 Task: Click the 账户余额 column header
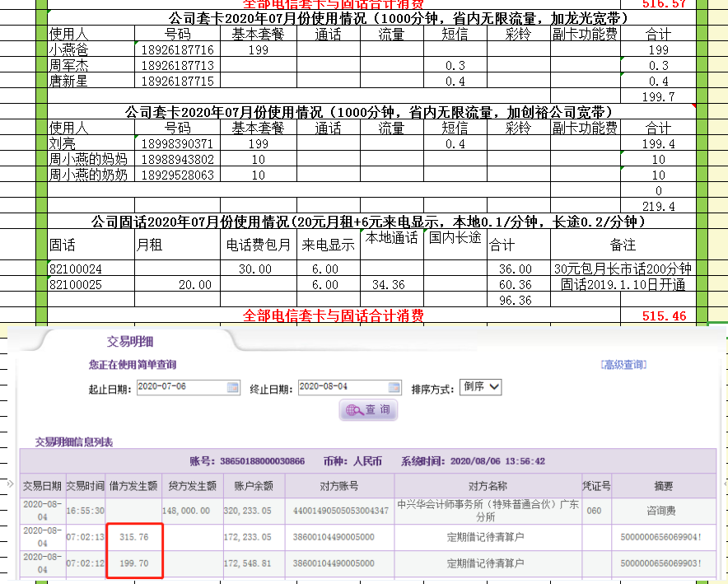tap(254, 484)
